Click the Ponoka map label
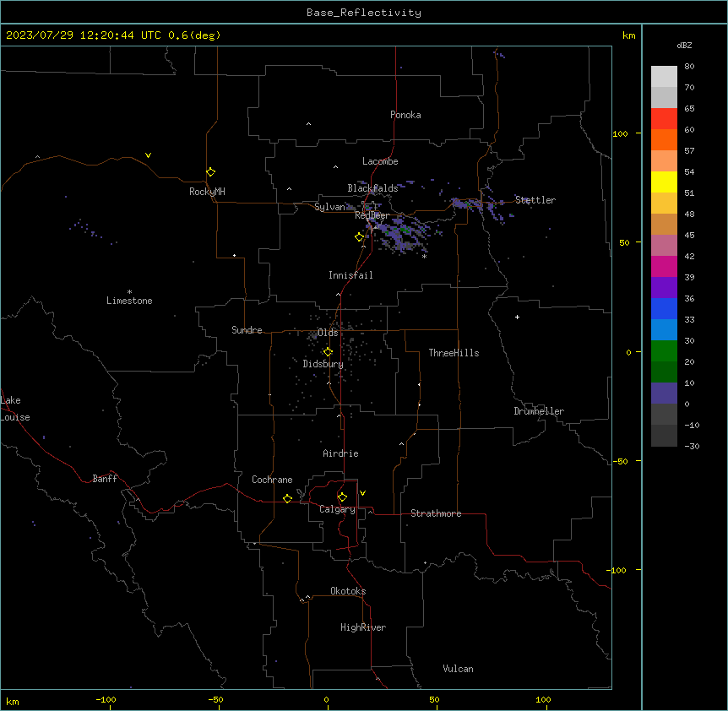 coord(405,115)
